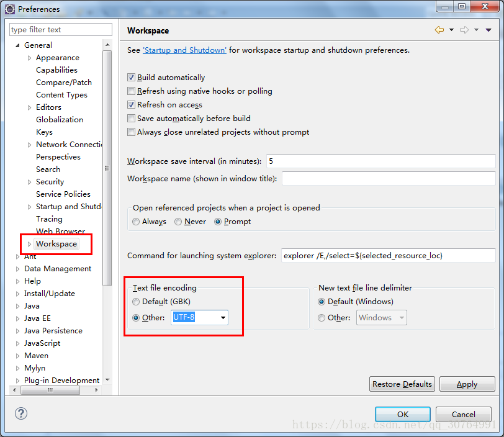Image resolution: width=504 pixels, height=437 pixels.
Task: Select Capabilities in the preferences tree
Action: click(x=56, y=70)
